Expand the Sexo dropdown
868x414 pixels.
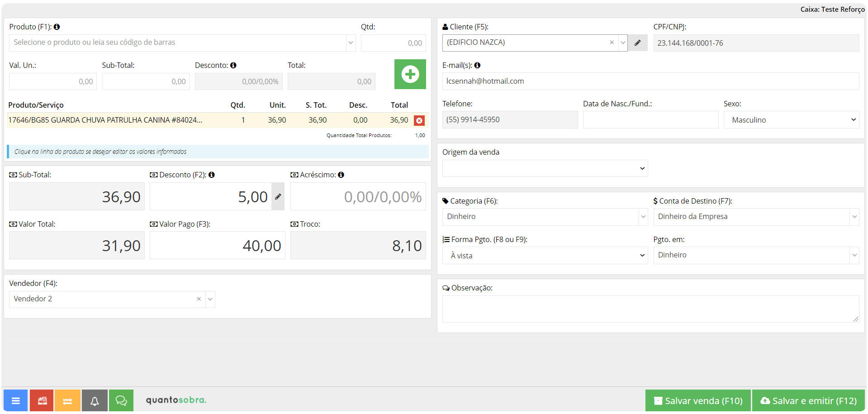click(791, 120)
